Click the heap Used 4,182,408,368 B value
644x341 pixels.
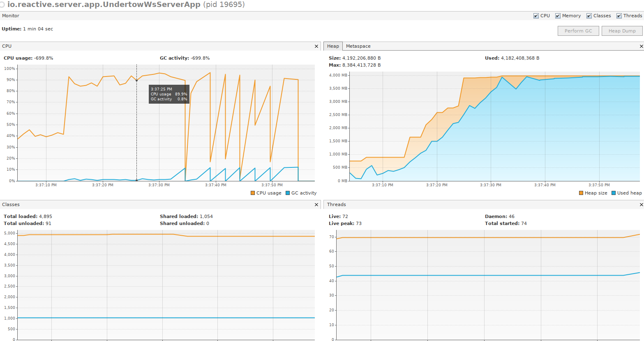520,58
